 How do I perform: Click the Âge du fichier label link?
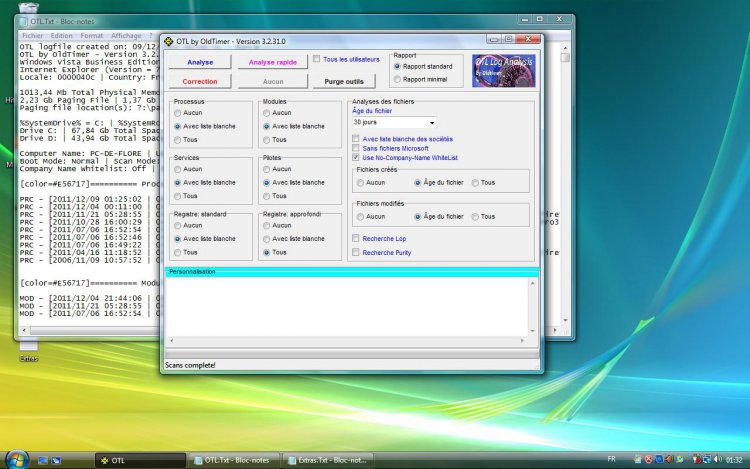[372, 111]
